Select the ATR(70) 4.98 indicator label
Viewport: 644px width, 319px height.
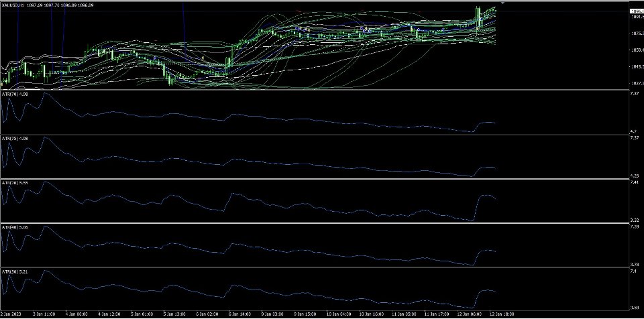click(x=15, y=94)
